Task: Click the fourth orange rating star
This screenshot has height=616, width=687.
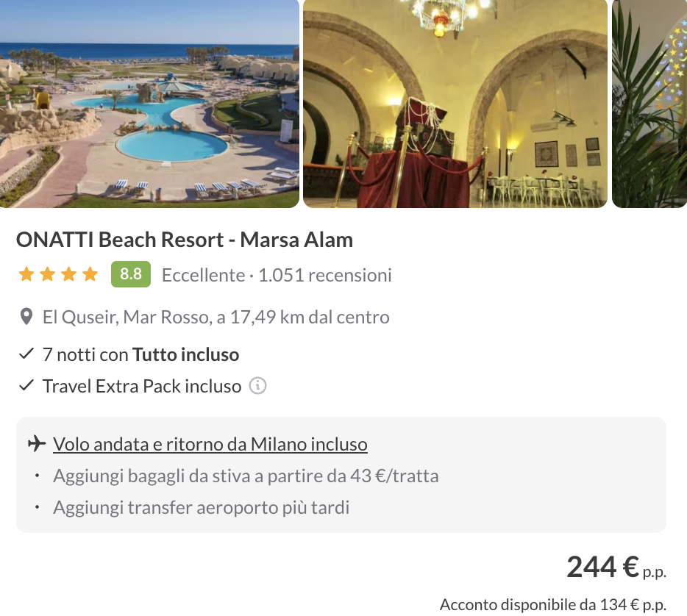Action: coord(90,275)
